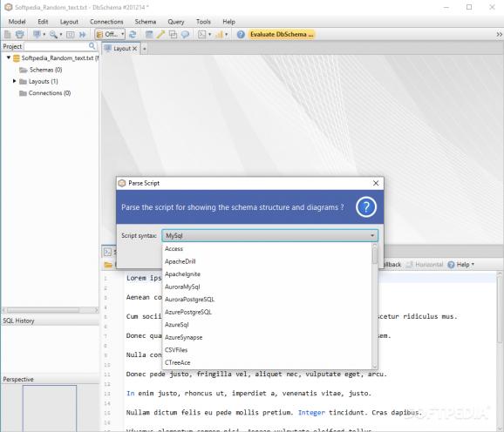
Task: Click the project tree horizontal scrollbar
Action: [44, 310]
